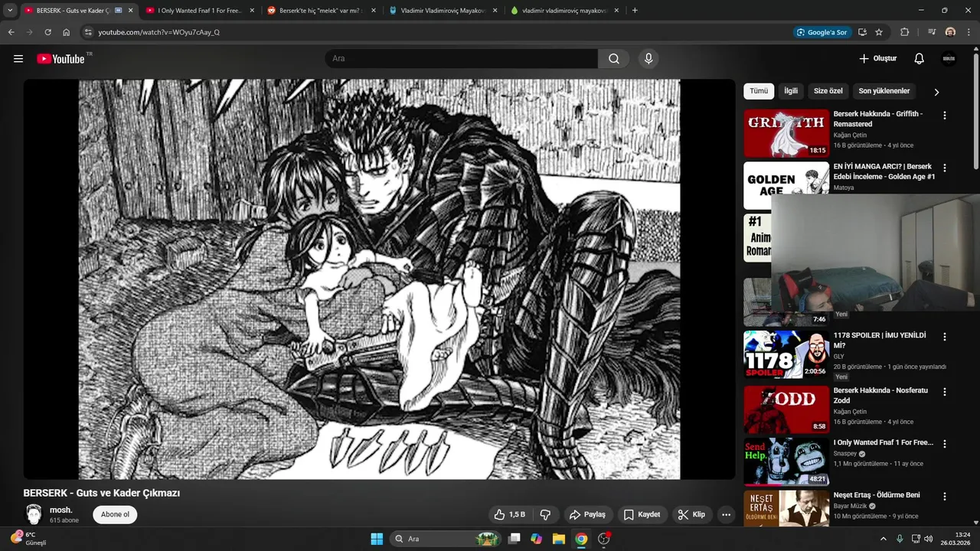Click Google'a Sor button in address bar
The height and width of the screenshot is (551, 980).
pyautogui.click(x=822, y=32)
